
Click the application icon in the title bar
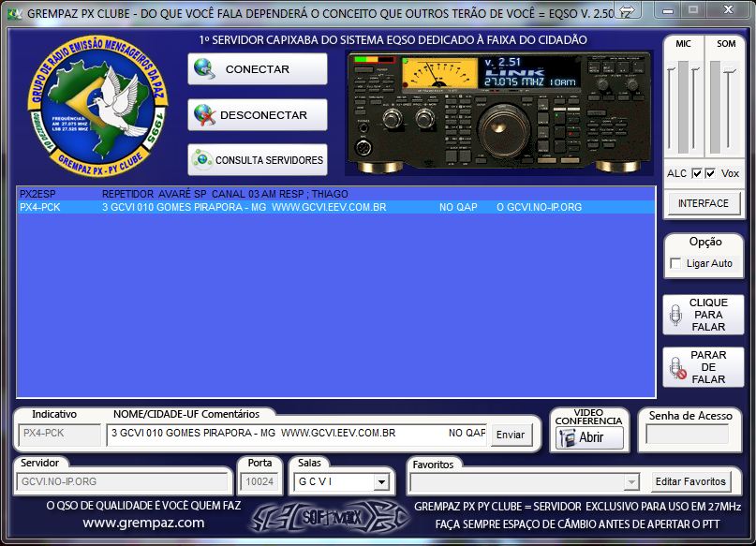click(14, 13)
